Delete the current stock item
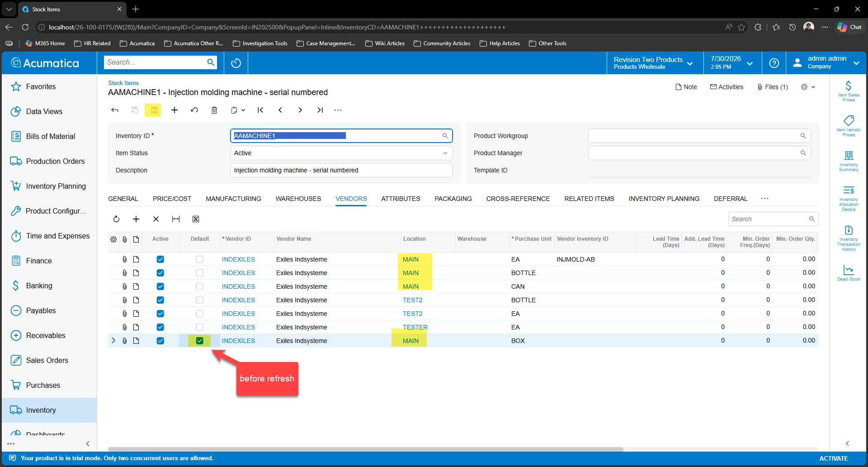 [x=214, y=110]
